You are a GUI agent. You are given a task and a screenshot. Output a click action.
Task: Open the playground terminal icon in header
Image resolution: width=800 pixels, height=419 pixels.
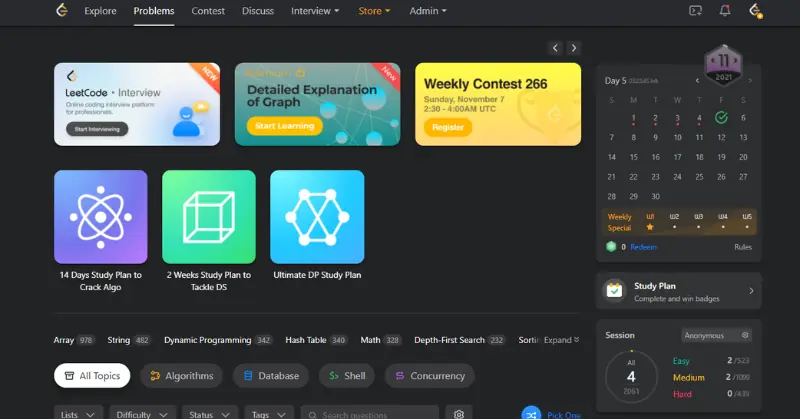pyautogui.click(x=695, y=11)
